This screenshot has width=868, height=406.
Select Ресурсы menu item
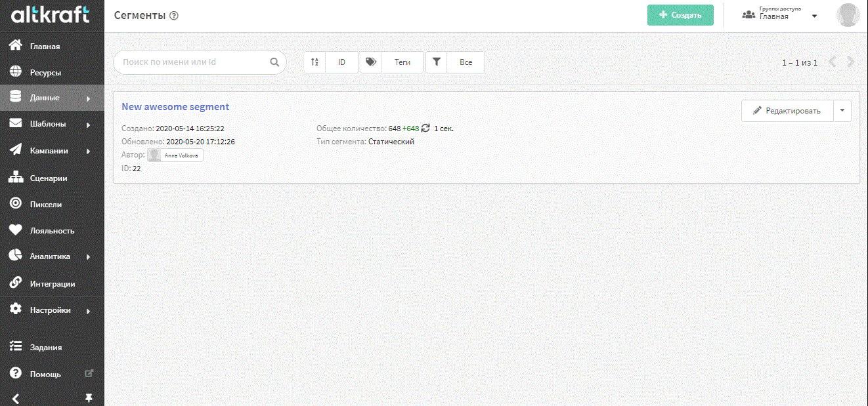[x=45, y=73]
